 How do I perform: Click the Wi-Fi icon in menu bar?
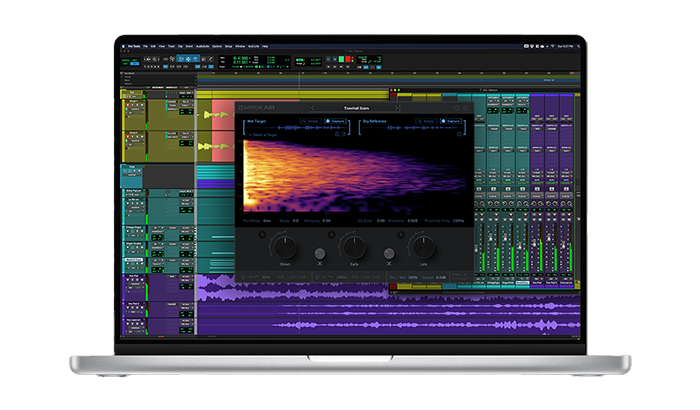coord(552,46)
